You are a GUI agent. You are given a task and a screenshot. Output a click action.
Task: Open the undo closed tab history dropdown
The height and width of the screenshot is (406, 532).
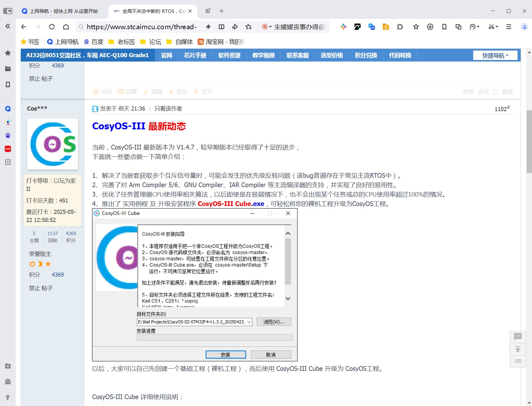[474, 27]
